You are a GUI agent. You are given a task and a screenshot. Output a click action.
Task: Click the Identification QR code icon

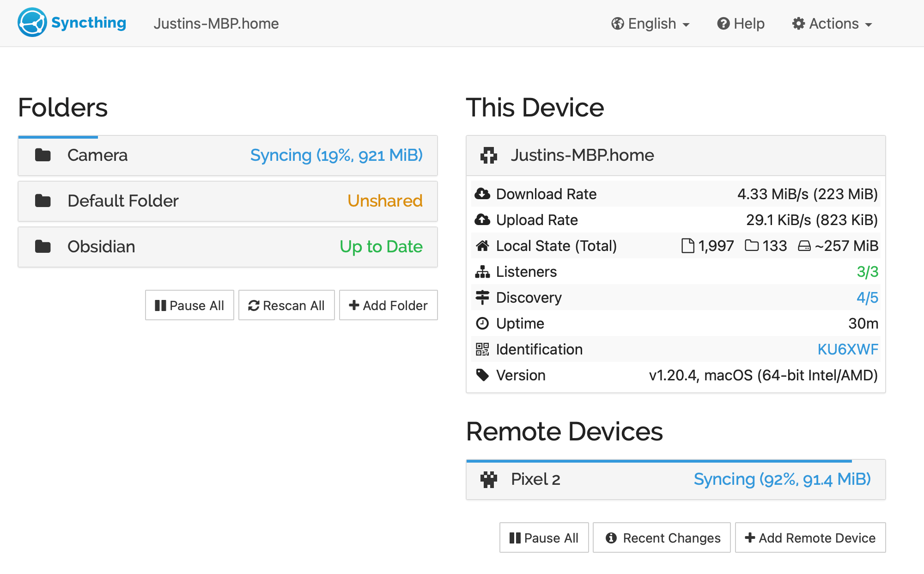(x=482, y=349)
